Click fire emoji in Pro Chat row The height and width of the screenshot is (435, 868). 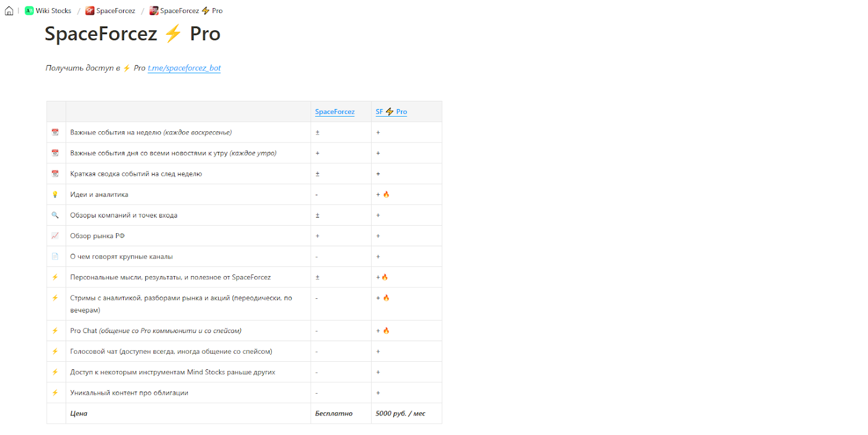pyautogui.click(x=386, y=331)
